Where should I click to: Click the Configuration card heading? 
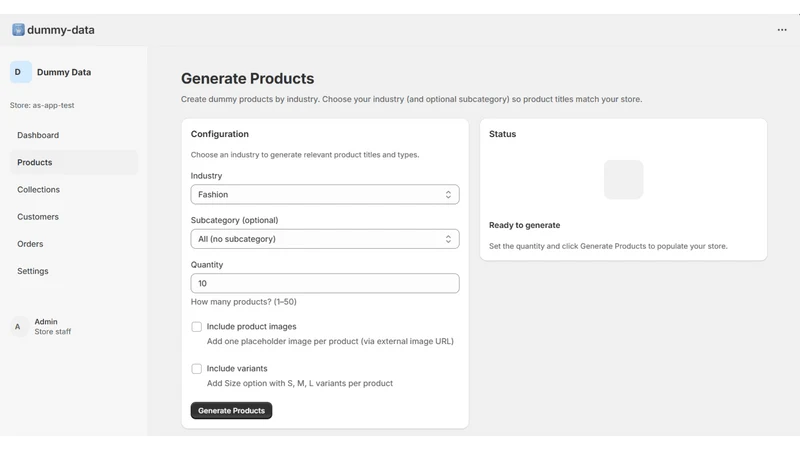[219, 134]
